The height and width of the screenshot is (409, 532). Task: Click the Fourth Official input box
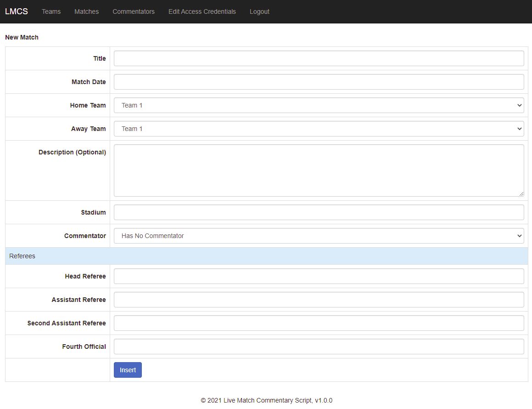click(x=319, y=347)
